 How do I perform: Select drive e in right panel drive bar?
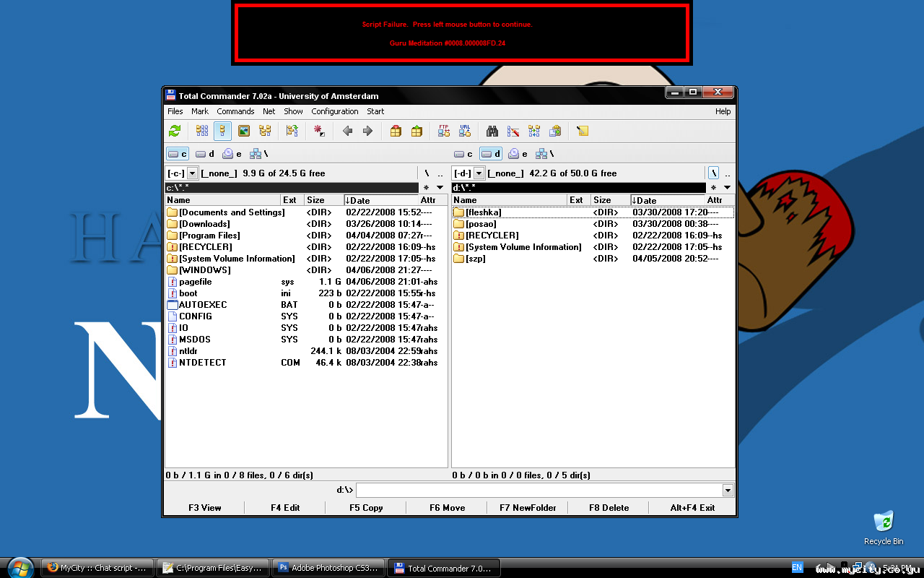pos(518,154)
